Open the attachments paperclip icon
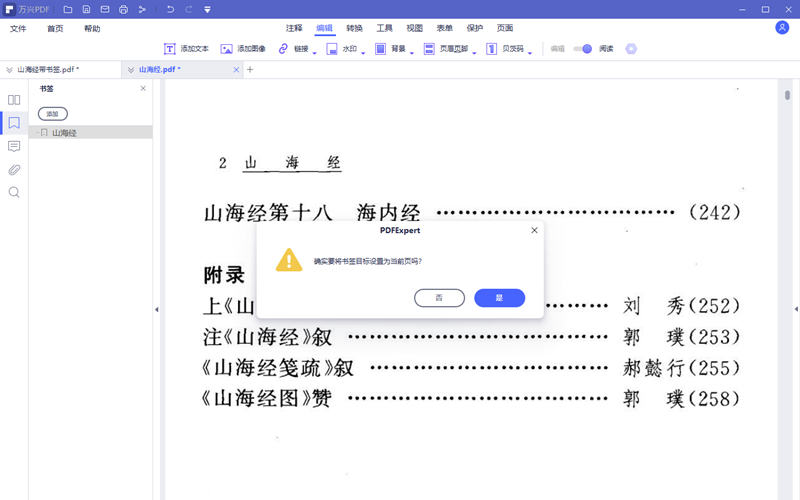Screen dimensions: 800x500 coord(14,169)
